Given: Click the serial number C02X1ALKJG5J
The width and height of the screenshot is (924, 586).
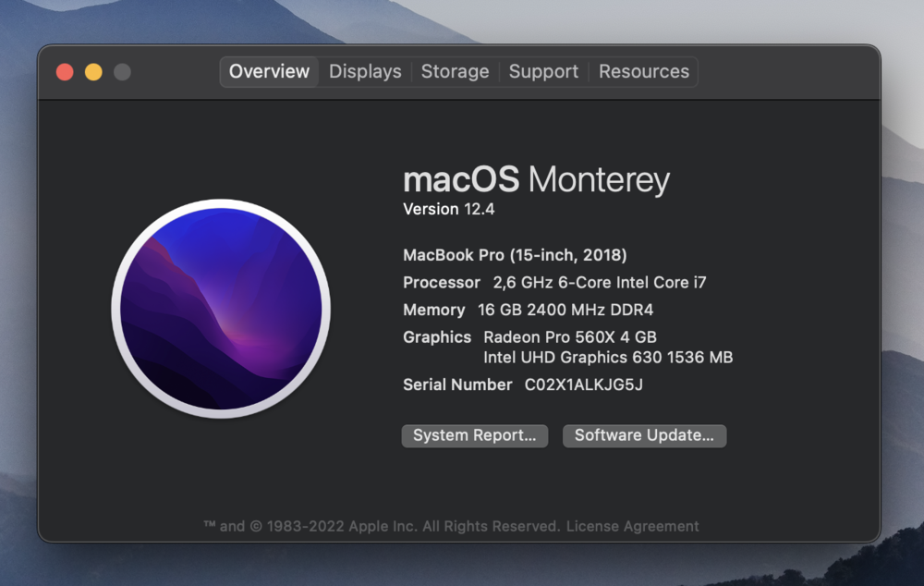Looking at the screenshot, I should pyautogui.click(x=583, y=385).
